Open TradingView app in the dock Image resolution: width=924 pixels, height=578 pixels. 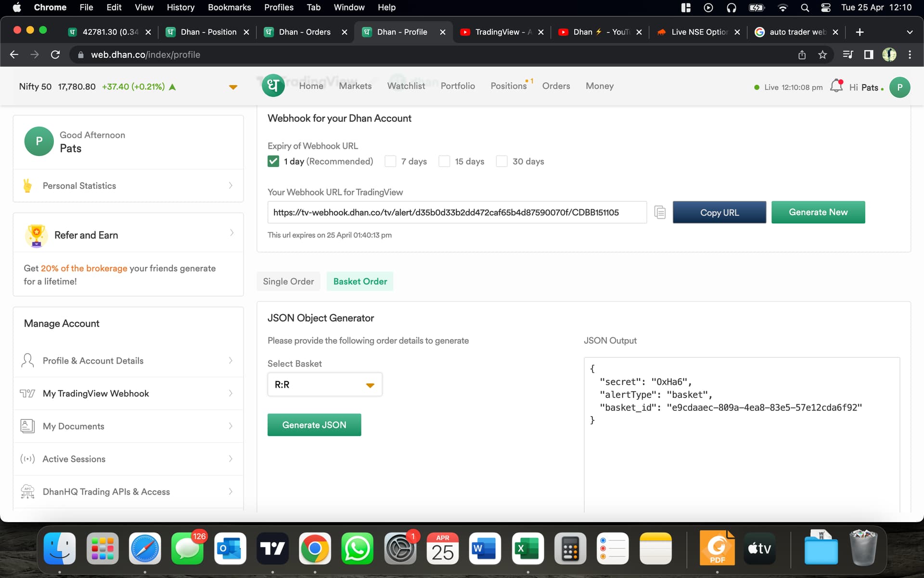click(272, 549)
